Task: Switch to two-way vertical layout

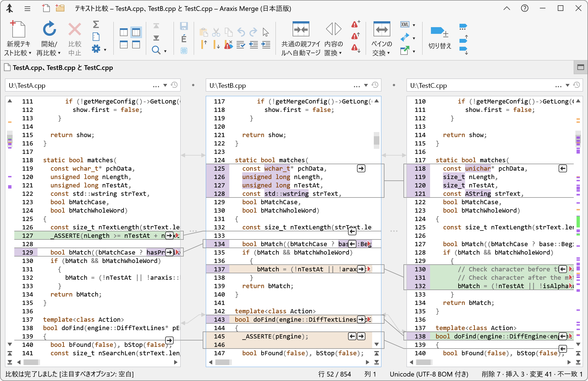Action: (124, 32)
